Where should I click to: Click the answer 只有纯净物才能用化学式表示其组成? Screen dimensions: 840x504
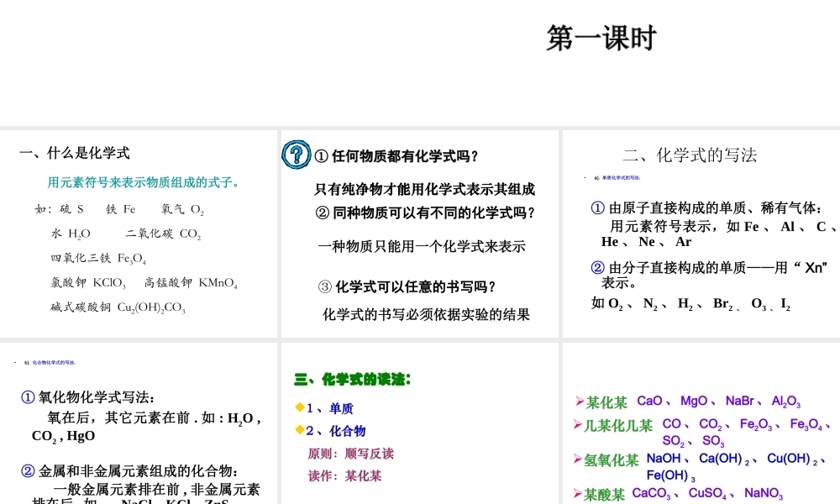(x=424, y=189)
